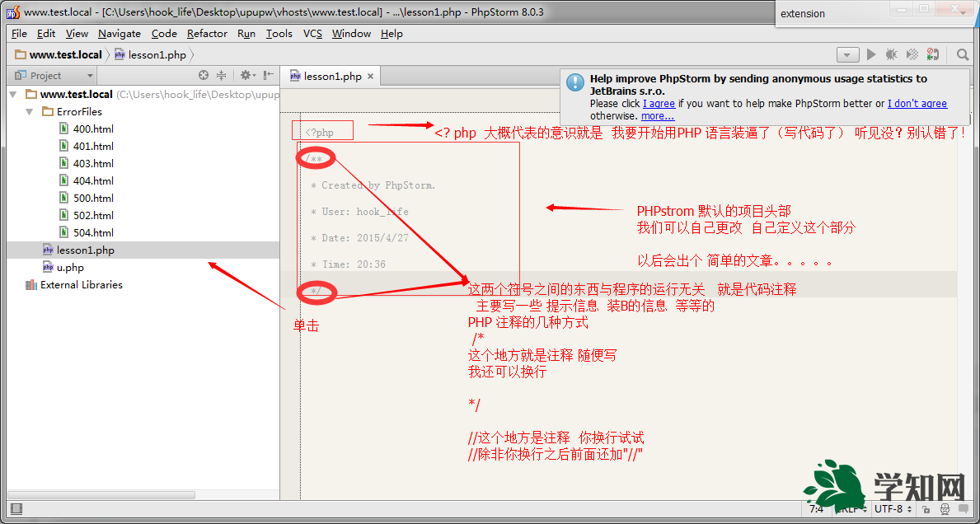The height and width of the screenshot is (524, 980).
Task: Toggle read-only lock icon in status bar
Action: (x=925, y=510)
